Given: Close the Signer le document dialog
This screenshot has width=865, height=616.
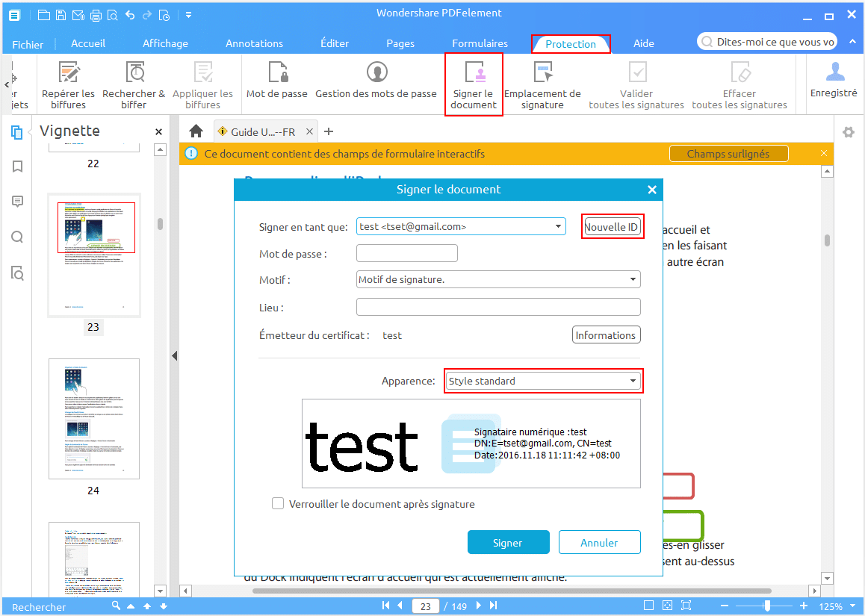Looking at the screenshot, I should (652, 190).
